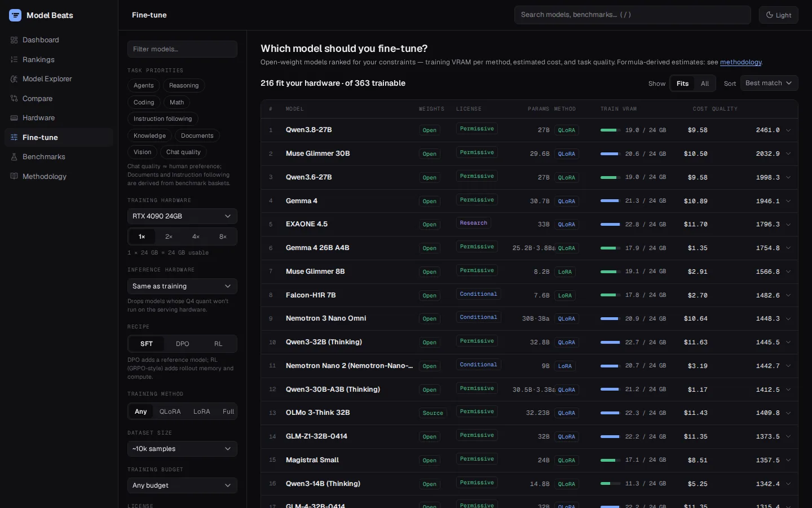
Task: Toggle the Vision task priority chip
Action: click(143, 152)
